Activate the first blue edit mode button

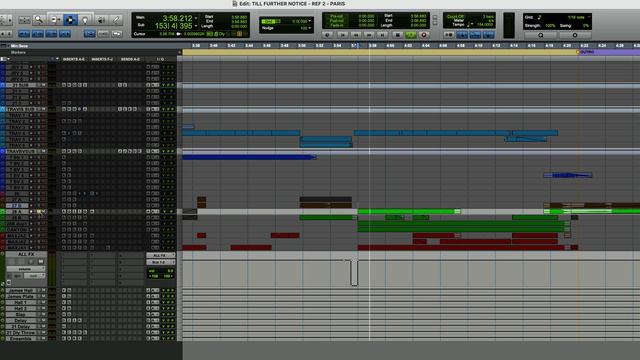[24, 34]
